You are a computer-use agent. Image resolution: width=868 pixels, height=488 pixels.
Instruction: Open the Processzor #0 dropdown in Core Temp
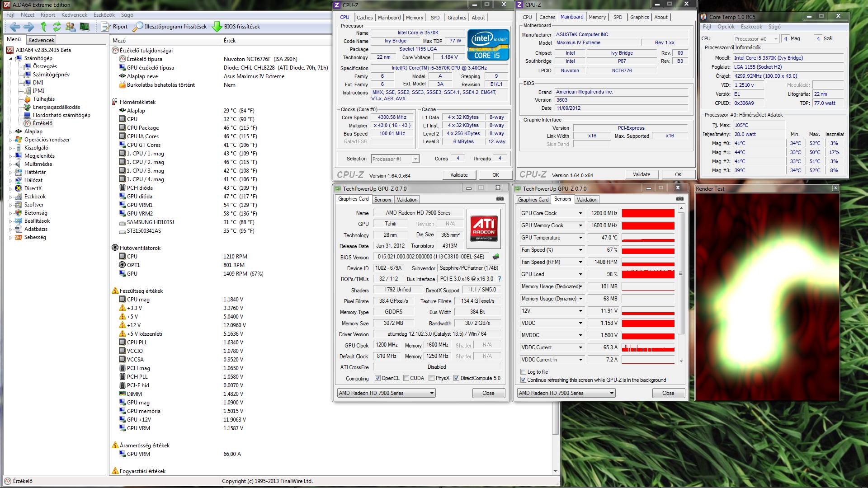tap(756, 39)
